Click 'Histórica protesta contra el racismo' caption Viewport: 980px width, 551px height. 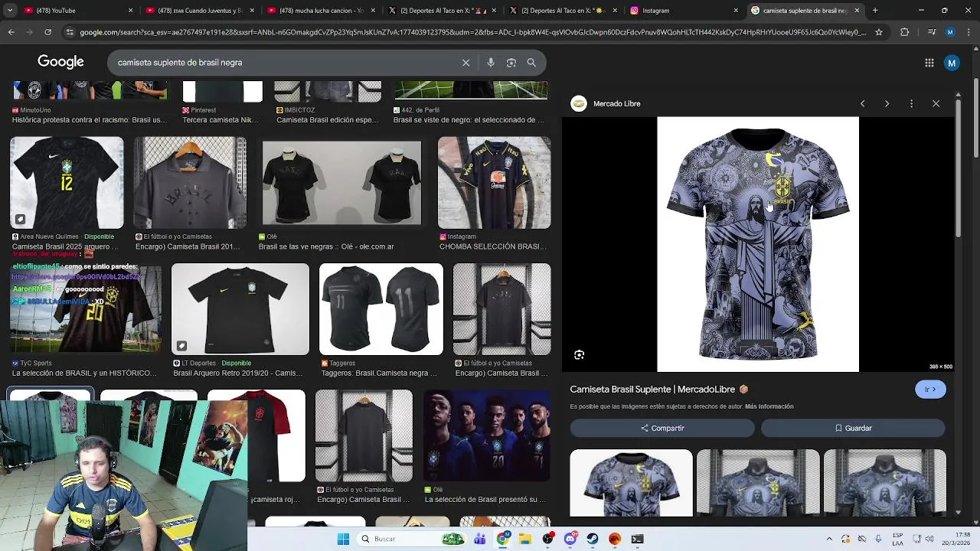click(x=89, y=120)
